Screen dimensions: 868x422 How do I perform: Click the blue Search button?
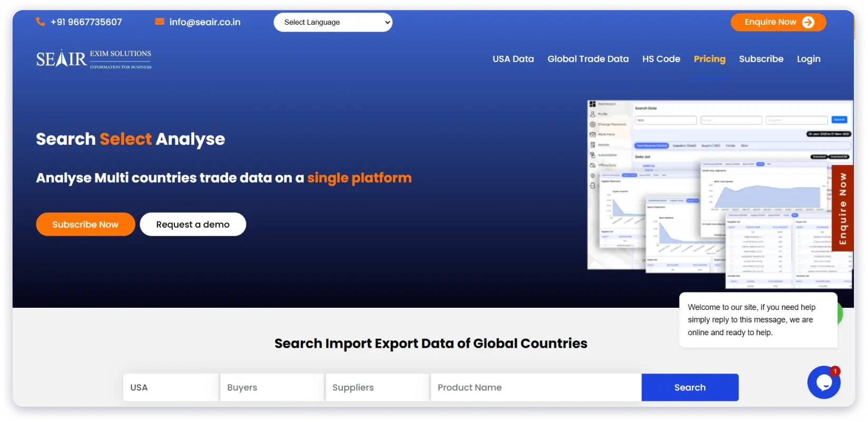[x=690, y=387]
